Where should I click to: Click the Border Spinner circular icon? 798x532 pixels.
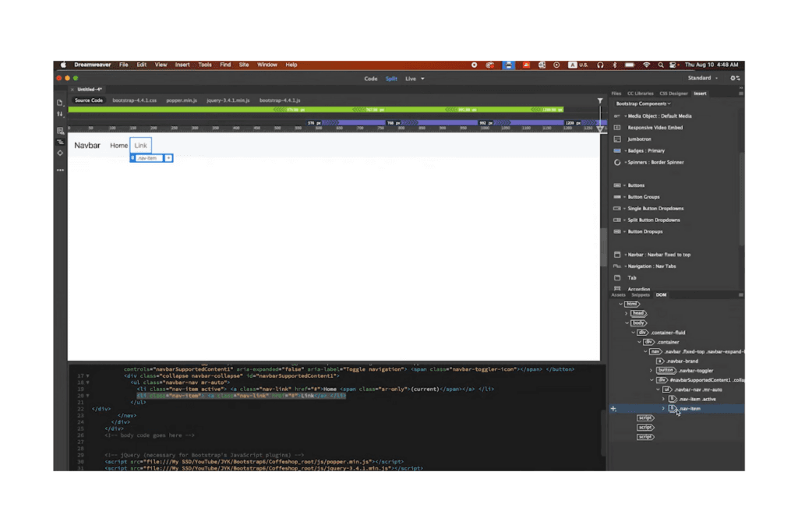617,162
